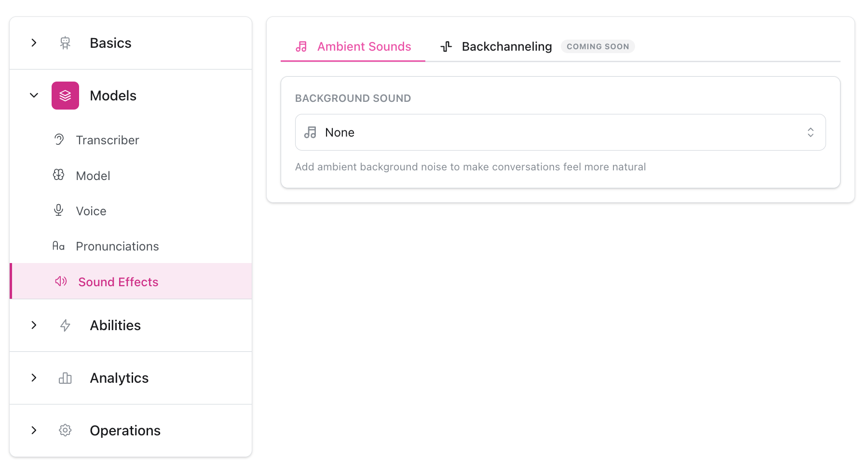
Task: Click the Models layers icon
Action: point(65,95)
